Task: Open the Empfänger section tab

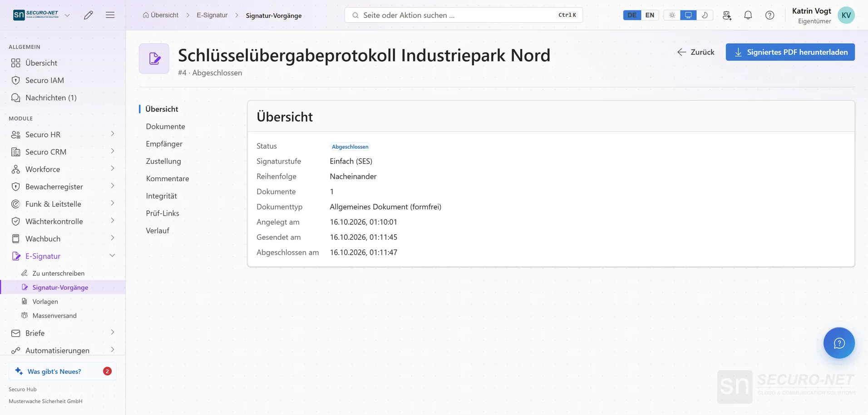Action: [164, 144]
